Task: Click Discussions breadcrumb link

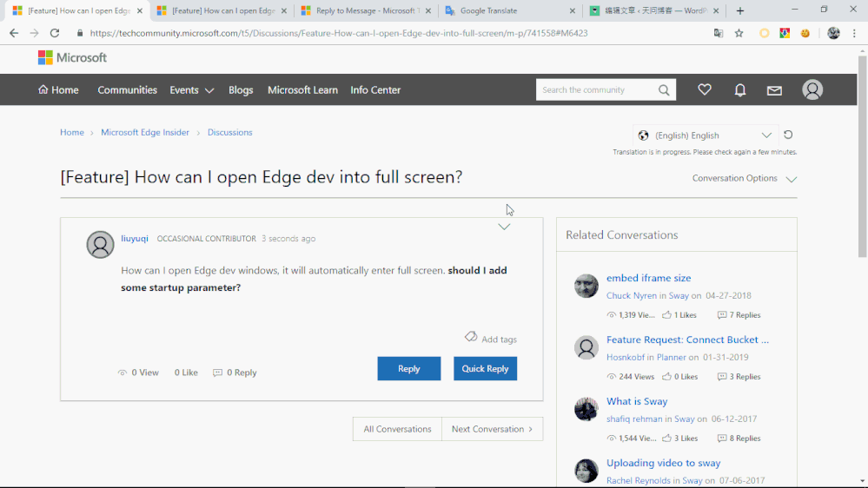Action: click(229, 132)
